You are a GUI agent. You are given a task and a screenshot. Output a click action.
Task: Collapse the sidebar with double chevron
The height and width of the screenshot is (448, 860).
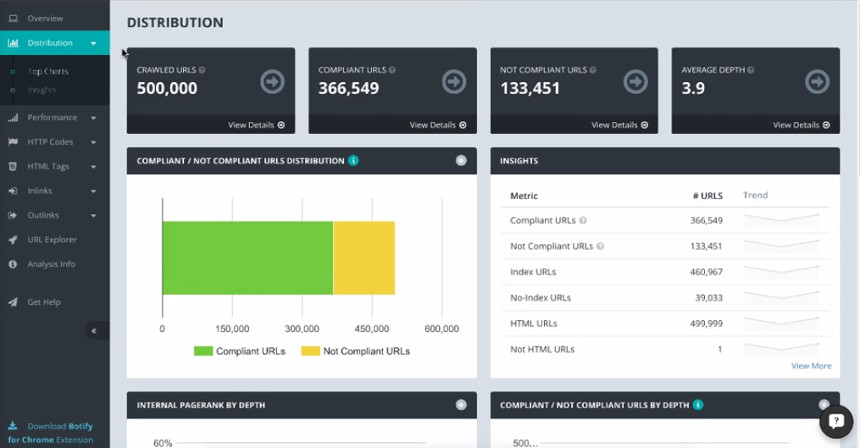click(x=94, y=330)
